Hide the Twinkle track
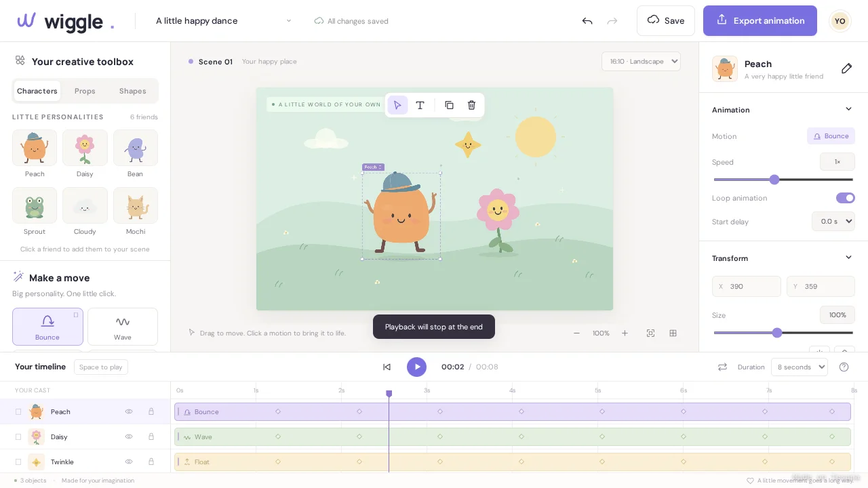 pyautogui.click(x=129, y=462)
